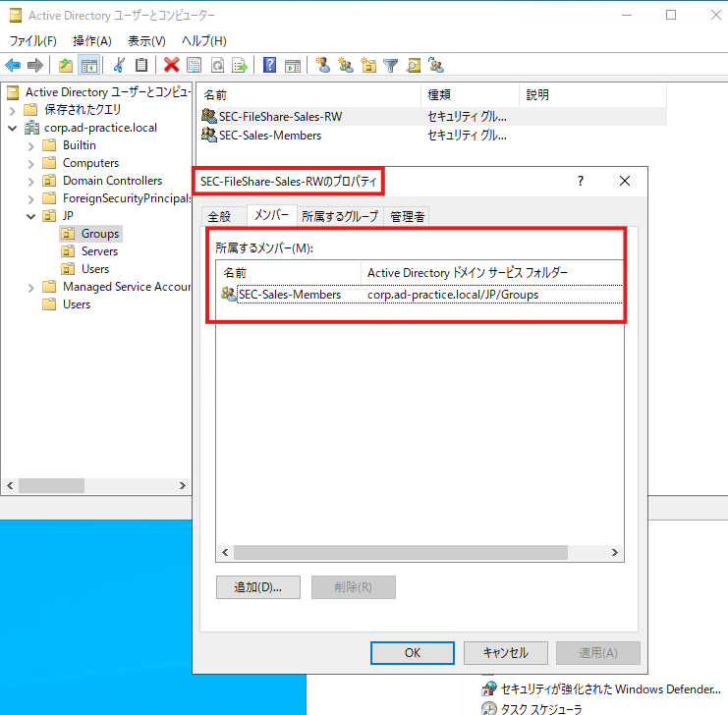Click SEC-FileShare-Sales-RW group icon in list
This screenshot has width=728, height=715.
point(209,116)
